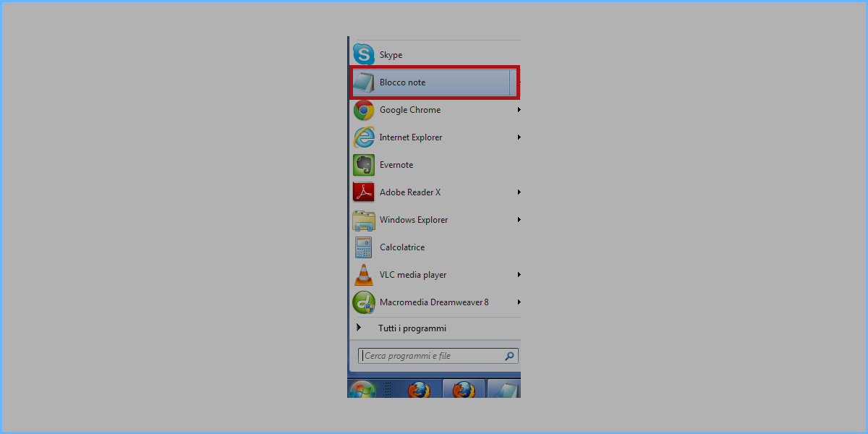
Task: Launch Blocco note notepad icon
Action: pos(364,82)
